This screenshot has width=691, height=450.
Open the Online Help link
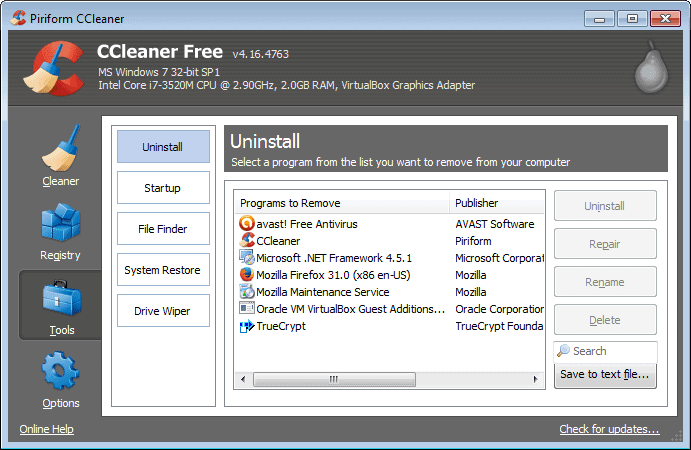[x=46, y=429]
